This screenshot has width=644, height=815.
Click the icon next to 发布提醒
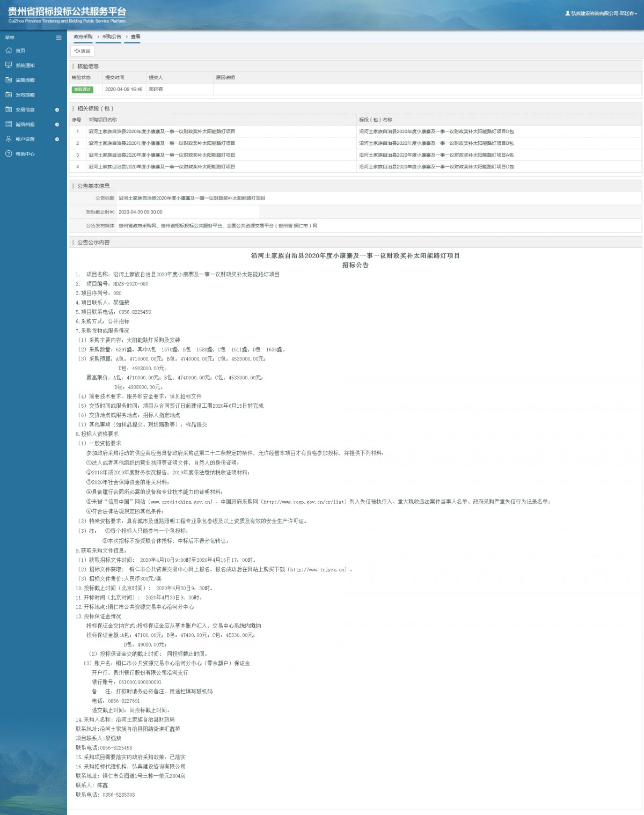coord(9,94)
